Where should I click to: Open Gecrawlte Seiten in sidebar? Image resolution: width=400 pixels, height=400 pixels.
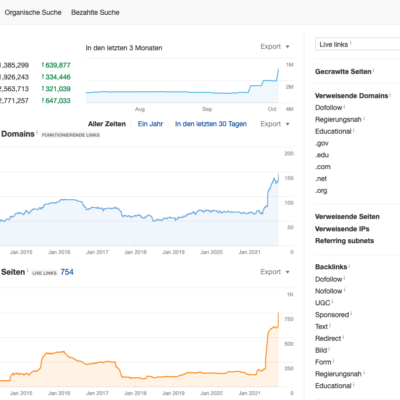343,72
